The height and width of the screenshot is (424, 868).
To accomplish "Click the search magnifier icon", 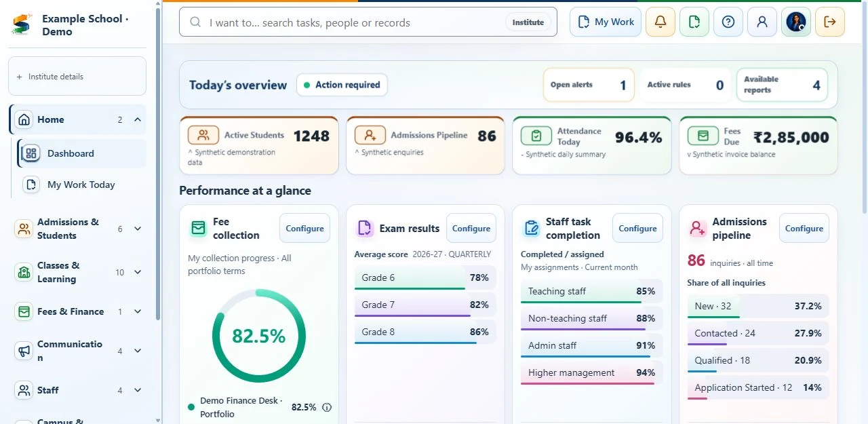I will click(x=195, y=22).
